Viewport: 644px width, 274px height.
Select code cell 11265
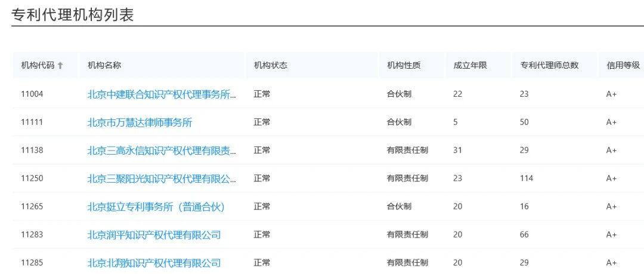point(32,207)
